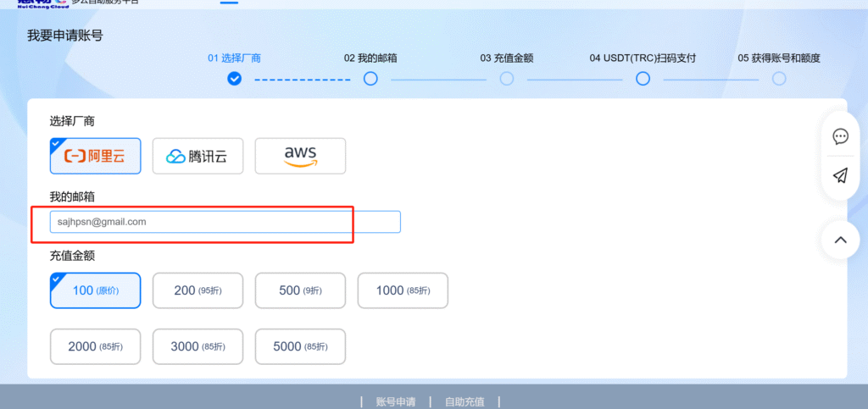Viewport: 868px width, 409px height.
Task: Click the 02 我的邮箱 step label
Action: click(x=370, y=58)
